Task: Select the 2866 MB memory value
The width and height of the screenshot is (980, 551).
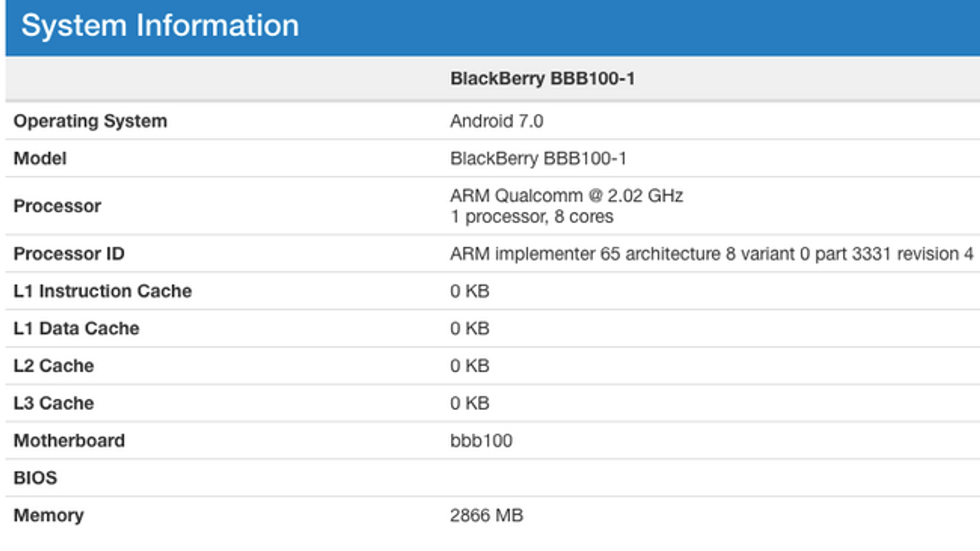Action: pos(486,515)
